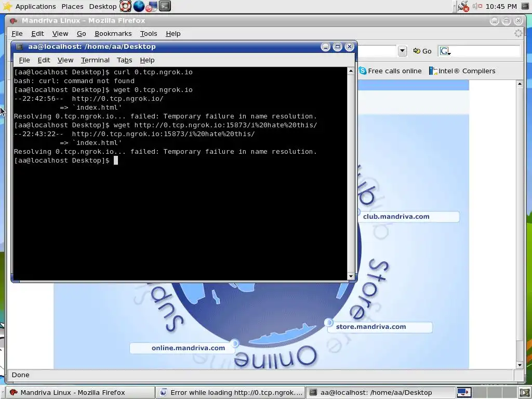
Task: Click the disconnected network tray icon
Action: pyautogui.click(x=463, y=6)
